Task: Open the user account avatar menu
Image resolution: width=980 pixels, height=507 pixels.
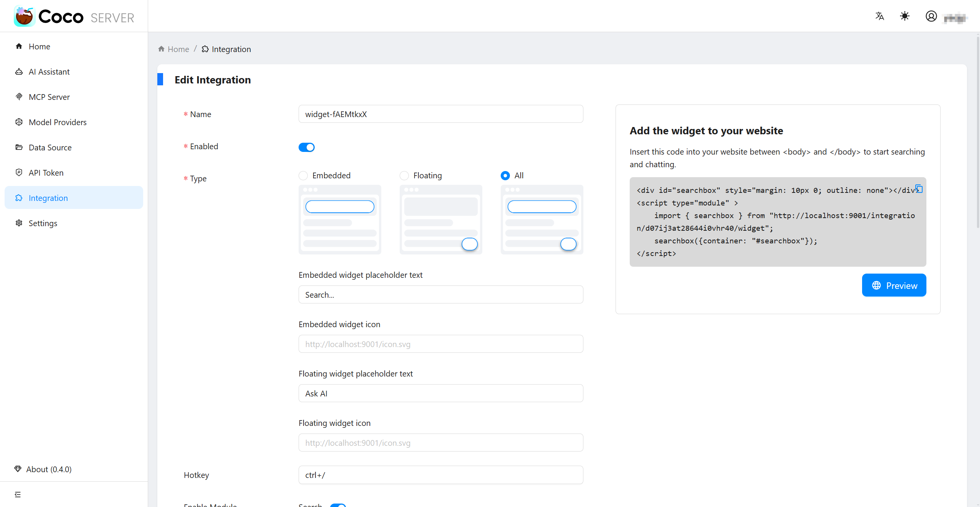Action: click(931, 16)
